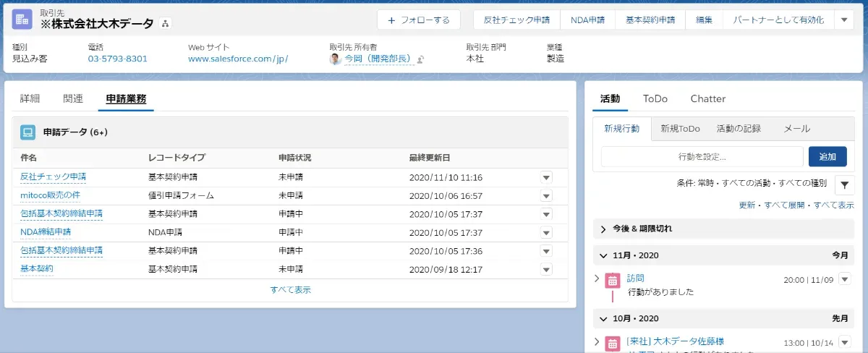Viewport: 868px width, 353px height.
Task: Click the phone number 03-5793-8301
Action: coord(118,59)
